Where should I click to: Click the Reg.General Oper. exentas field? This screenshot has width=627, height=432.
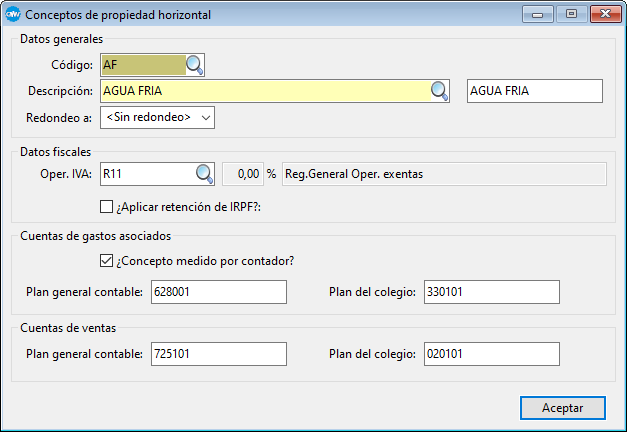[x=444, y=174]
